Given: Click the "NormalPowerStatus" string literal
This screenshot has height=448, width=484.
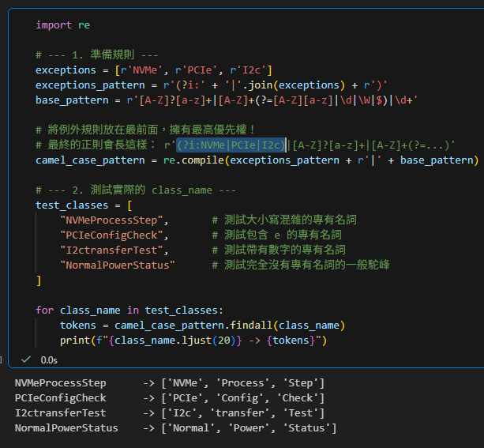Looking at the screenshot, I should point(117,265).
